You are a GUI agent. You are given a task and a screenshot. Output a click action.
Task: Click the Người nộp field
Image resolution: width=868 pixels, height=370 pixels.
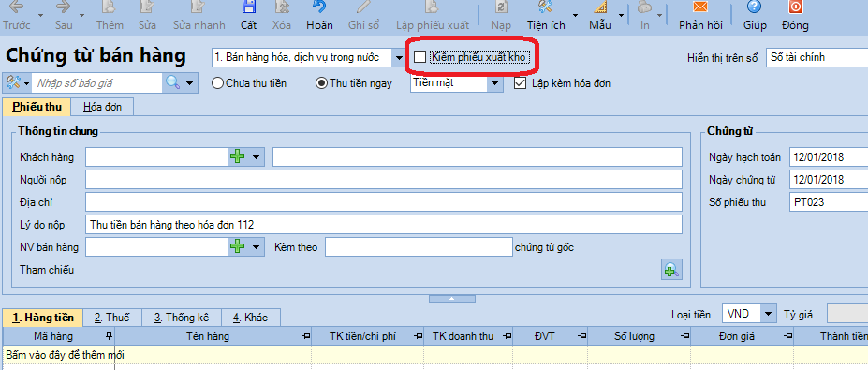click(x=384, y=180)
